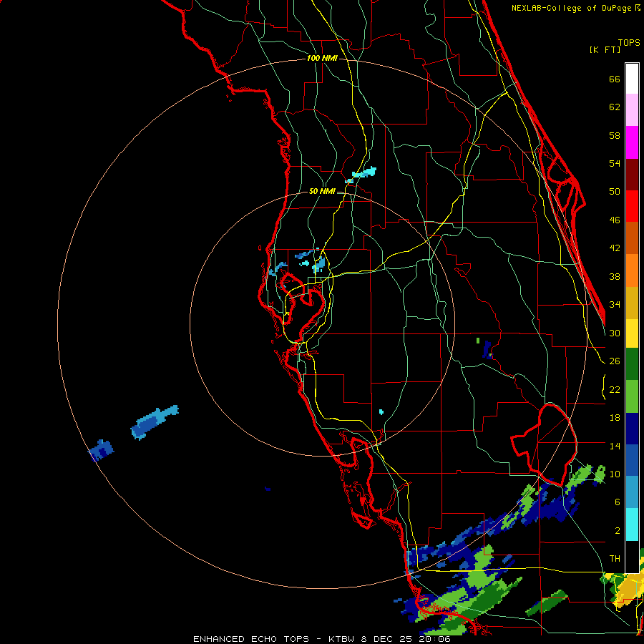Click the magenta legend swatch
Viewport: 644px width, 644px height.
click(632, 142)
